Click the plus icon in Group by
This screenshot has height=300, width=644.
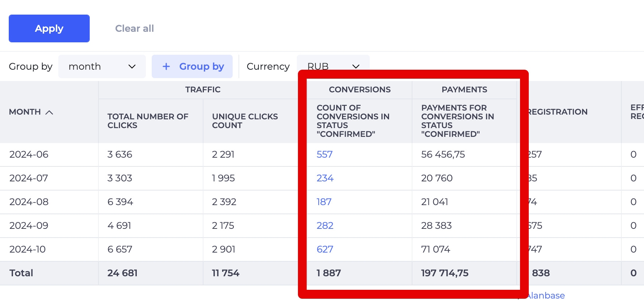166,66
